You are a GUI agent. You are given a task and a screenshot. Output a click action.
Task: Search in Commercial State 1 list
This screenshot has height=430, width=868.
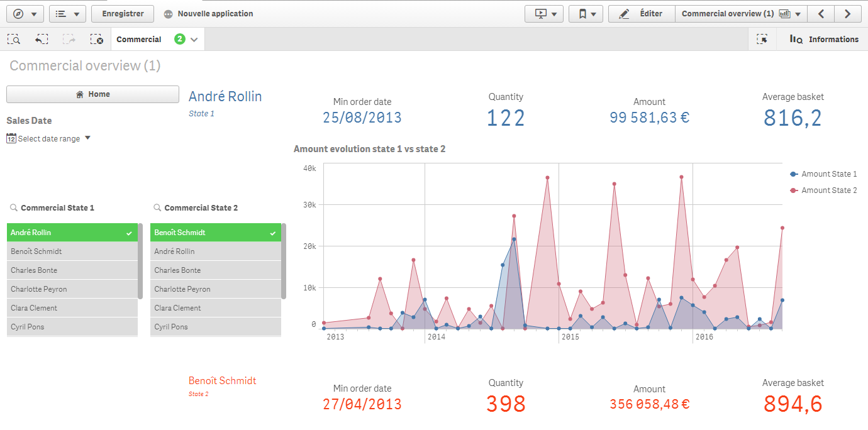pyautogui.click(x=14, y=207)
